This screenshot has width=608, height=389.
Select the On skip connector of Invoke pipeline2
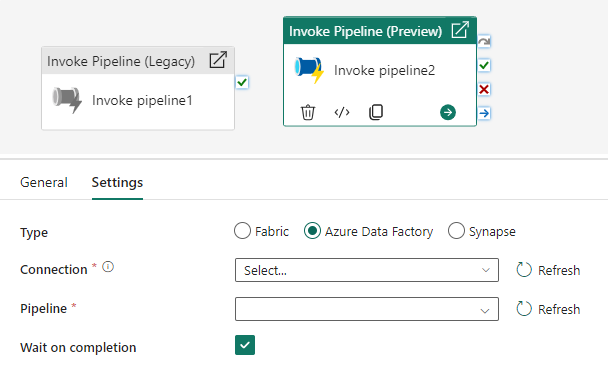pos(484,41)
